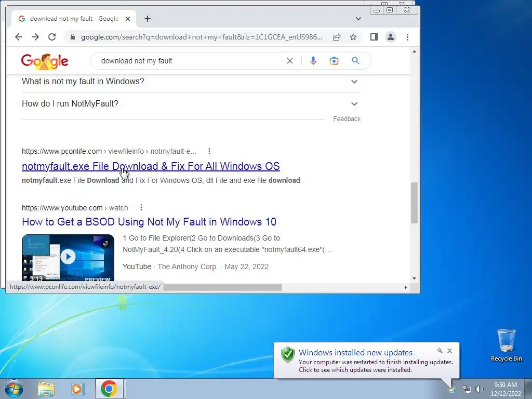Launch Windows Media Player from taskbar

click(77, 389)
